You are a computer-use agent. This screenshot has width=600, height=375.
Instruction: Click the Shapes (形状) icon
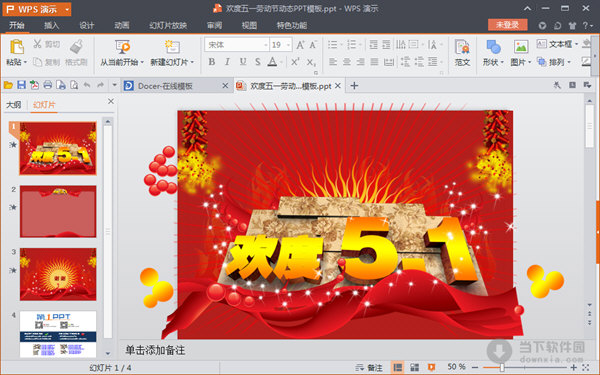493,47
